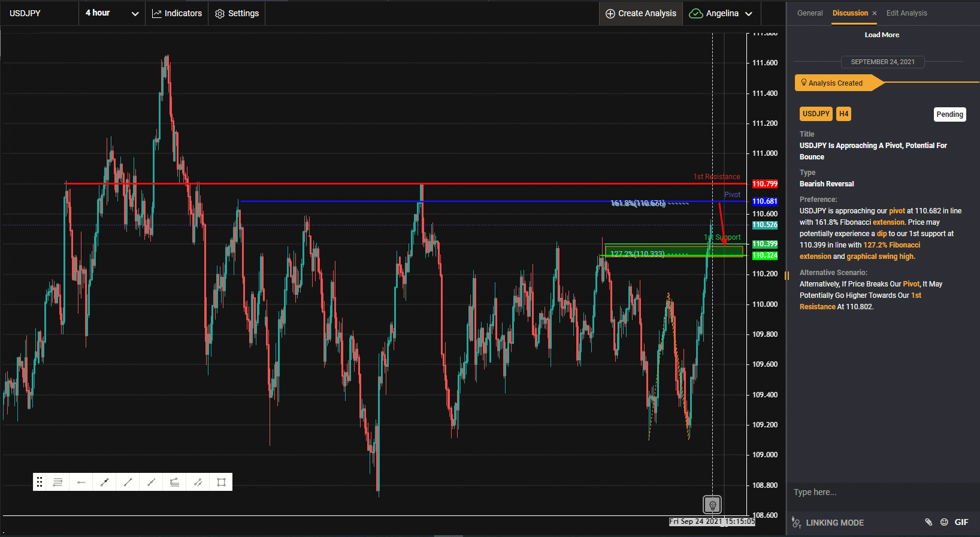Switch to the Edit Analysis tab
Screen dimensions: 980x537
click(906, 13)
